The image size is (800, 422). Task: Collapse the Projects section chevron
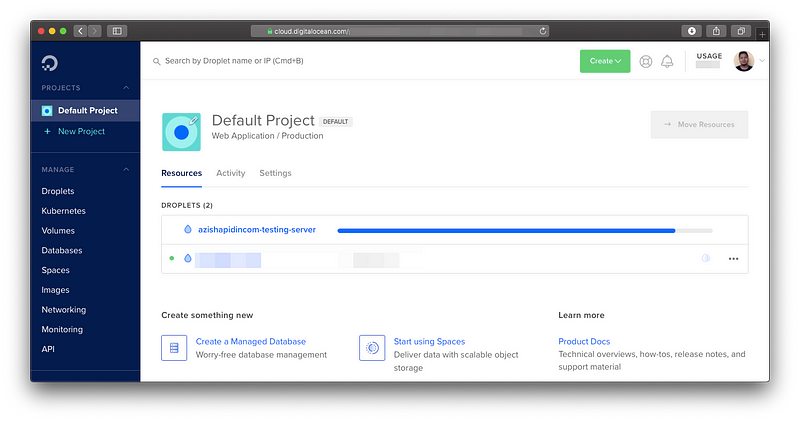pos(126,88)
